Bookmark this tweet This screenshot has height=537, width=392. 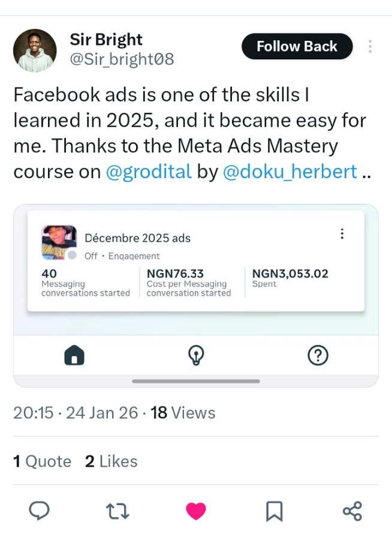274,511
